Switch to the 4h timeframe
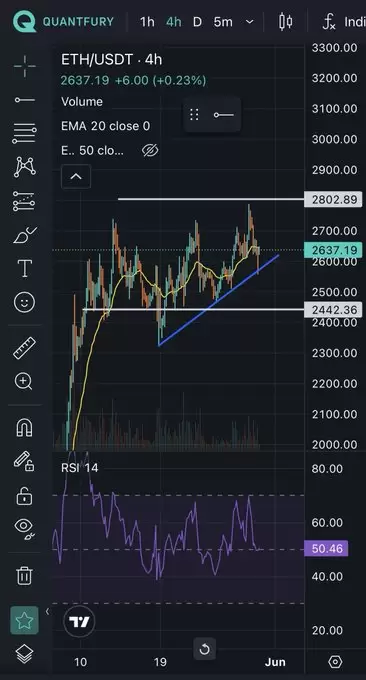Image resolution: width=366 pixels, height=680 pixels. pos(173,22)
